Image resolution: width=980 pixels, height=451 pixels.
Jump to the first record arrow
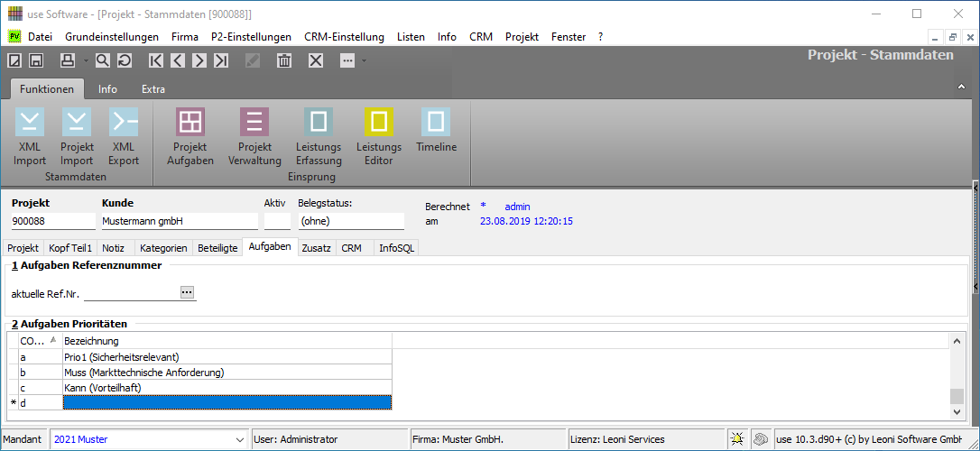(156, 60)
